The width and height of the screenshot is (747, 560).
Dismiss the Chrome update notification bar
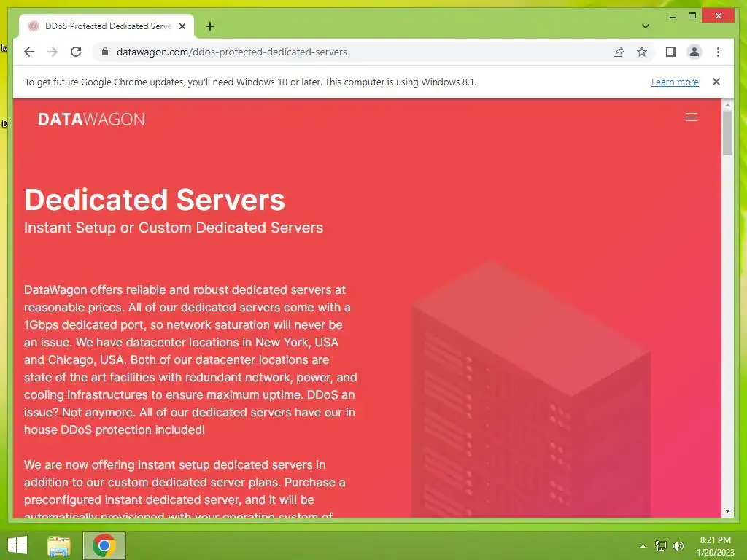click(716, 82)
